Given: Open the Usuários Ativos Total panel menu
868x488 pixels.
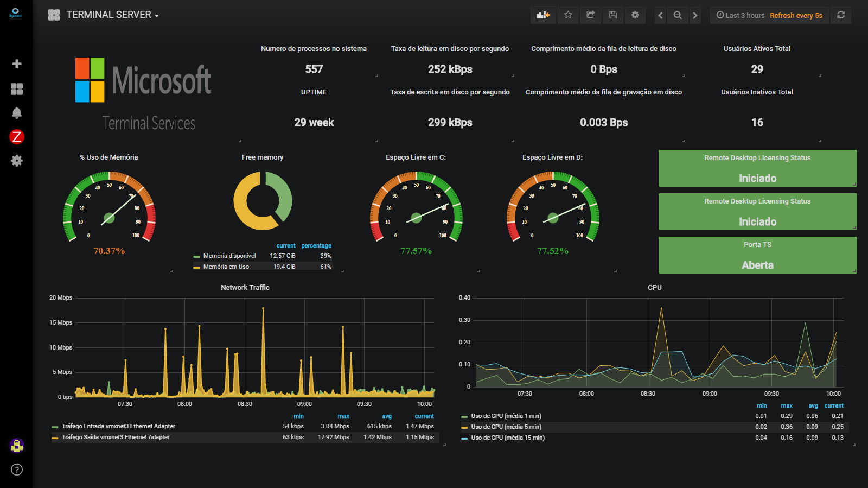Looking at the screenshot, I should coord(757,48).
